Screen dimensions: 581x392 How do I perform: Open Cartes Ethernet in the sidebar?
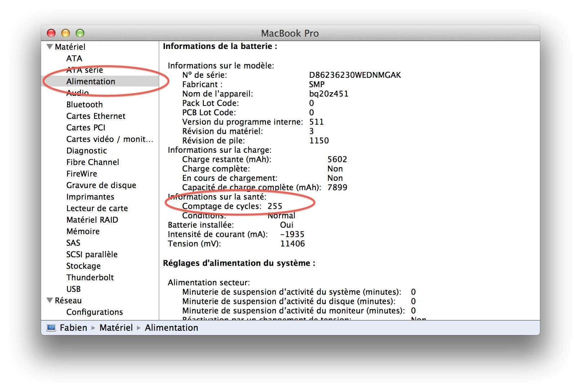click(x=96, y=116)
